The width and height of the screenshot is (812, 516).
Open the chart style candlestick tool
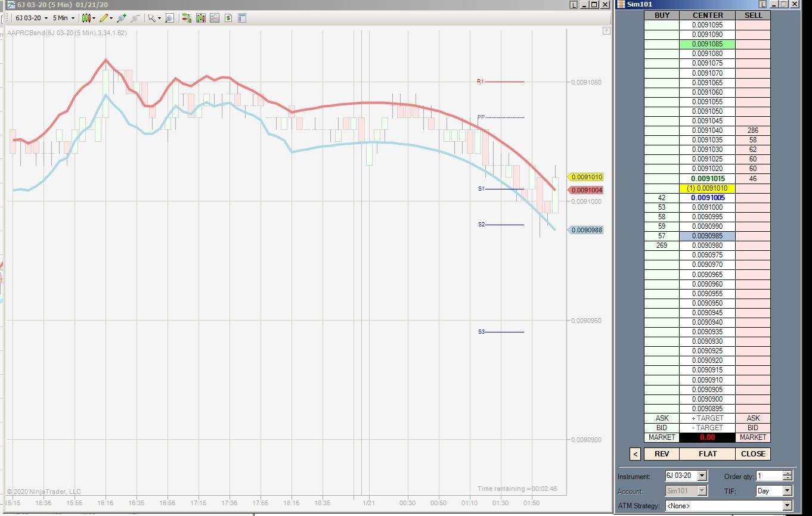[x=86, y=18]
